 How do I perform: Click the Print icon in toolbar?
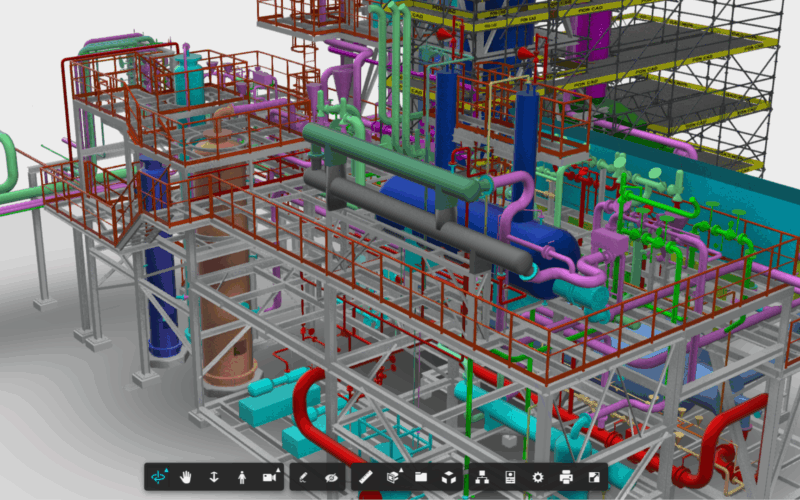tap(566, 478)
